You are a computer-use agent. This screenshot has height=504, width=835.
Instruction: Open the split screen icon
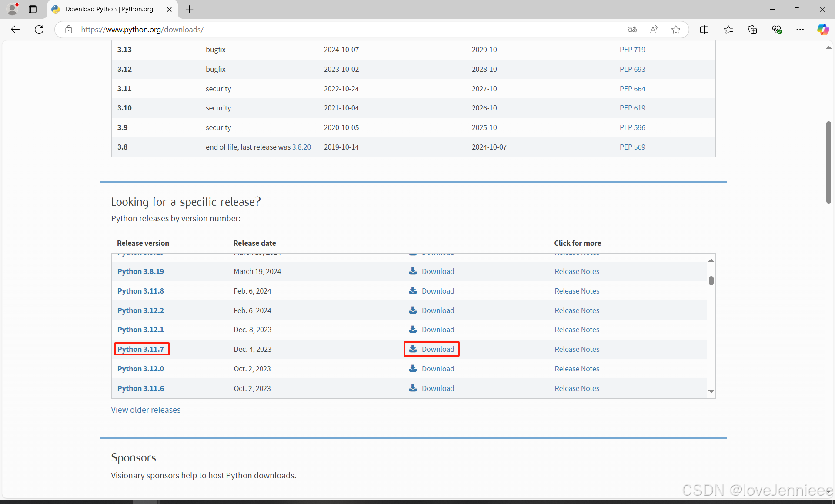coord(704,30)
